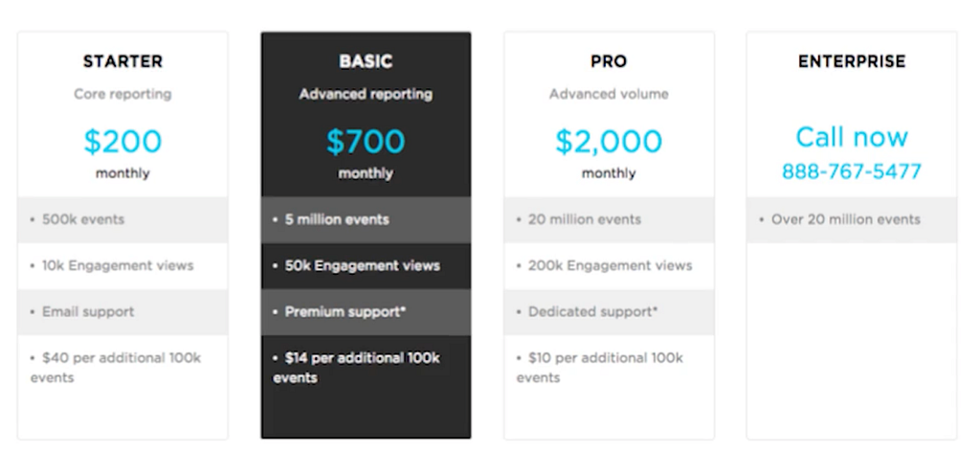Click Premium support* in BASIC
The width and height of the screenshot is (980, 454).
pos(345,312)
